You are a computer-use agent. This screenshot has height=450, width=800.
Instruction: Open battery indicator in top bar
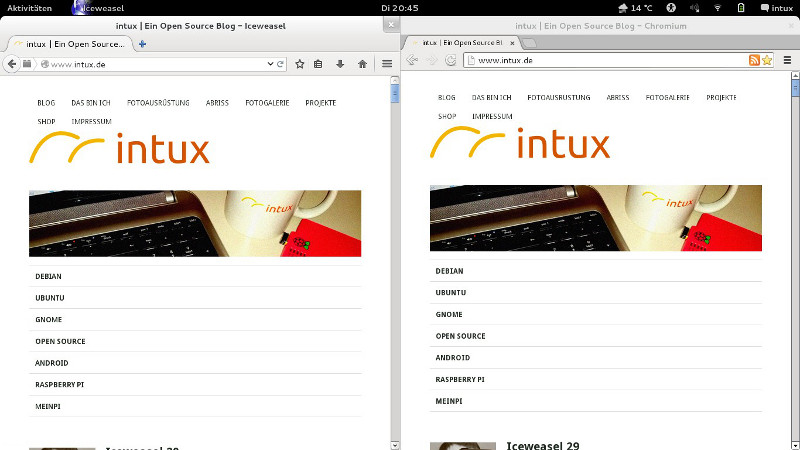741,8
